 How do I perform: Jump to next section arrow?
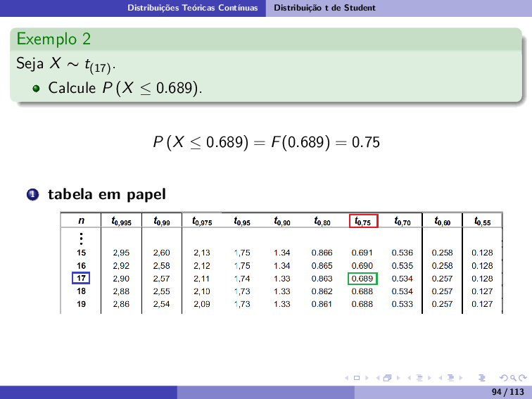(461, 378)
